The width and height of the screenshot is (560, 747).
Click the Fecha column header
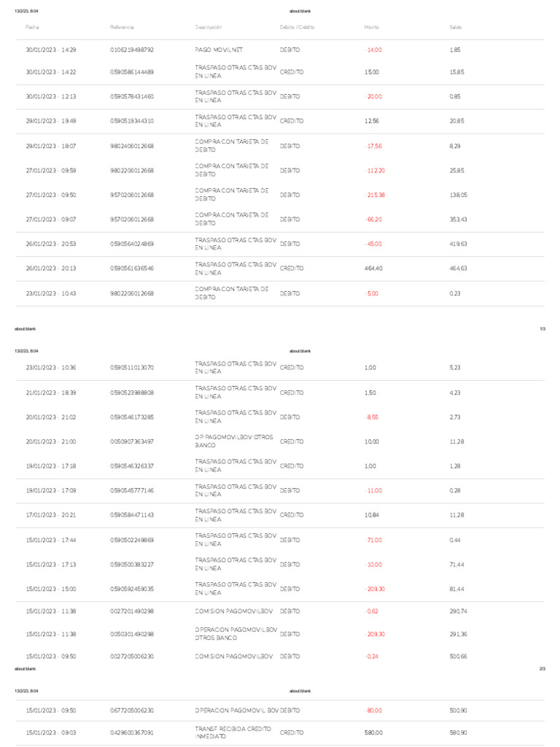[32, 27]
